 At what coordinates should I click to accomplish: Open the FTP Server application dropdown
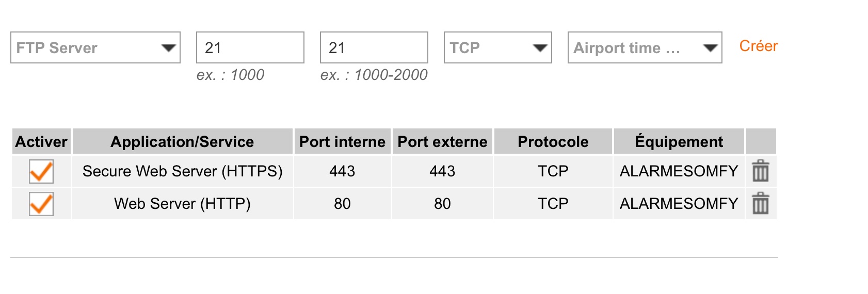click(95, 47)
